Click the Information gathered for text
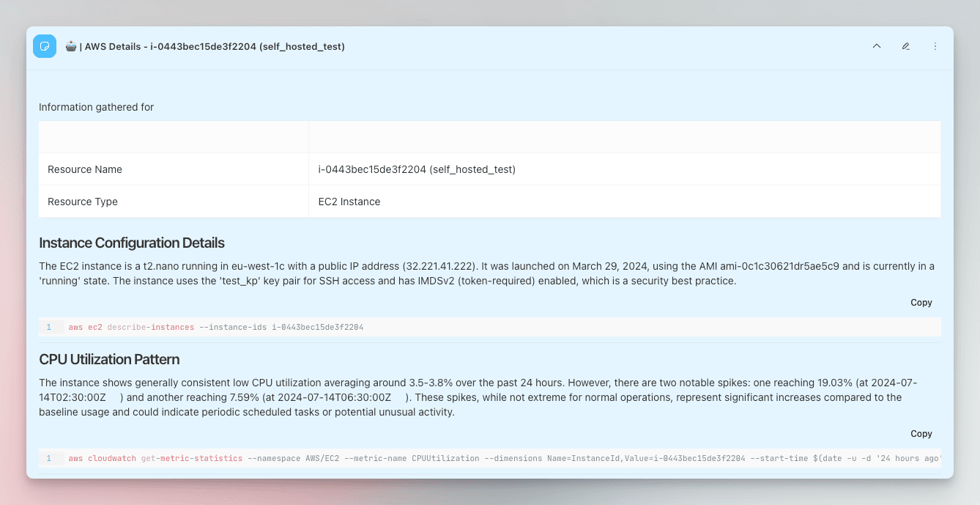Viewport: 980px width, 505px height. 96,107
